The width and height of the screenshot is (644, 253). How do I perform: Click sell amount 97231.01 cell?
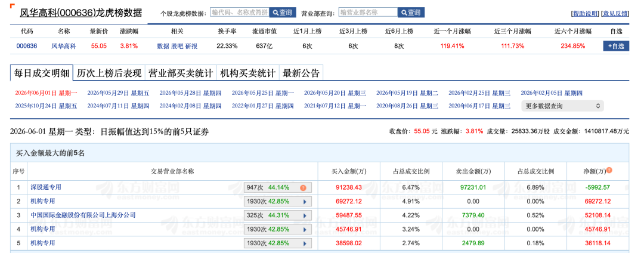pos(473,187)
